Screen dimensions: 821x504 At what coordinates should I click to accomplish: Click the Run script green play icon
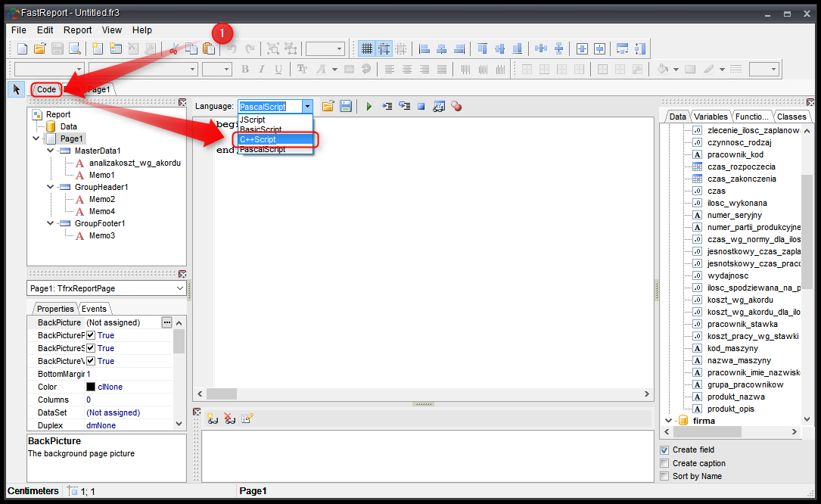(369, 107)
